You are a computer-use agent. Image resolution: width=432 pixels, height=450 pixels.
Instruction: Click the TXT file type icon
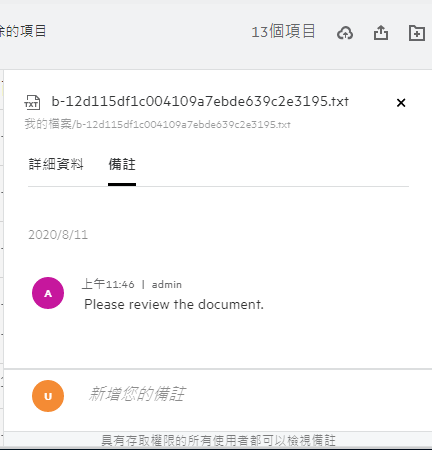click(32, 102)
